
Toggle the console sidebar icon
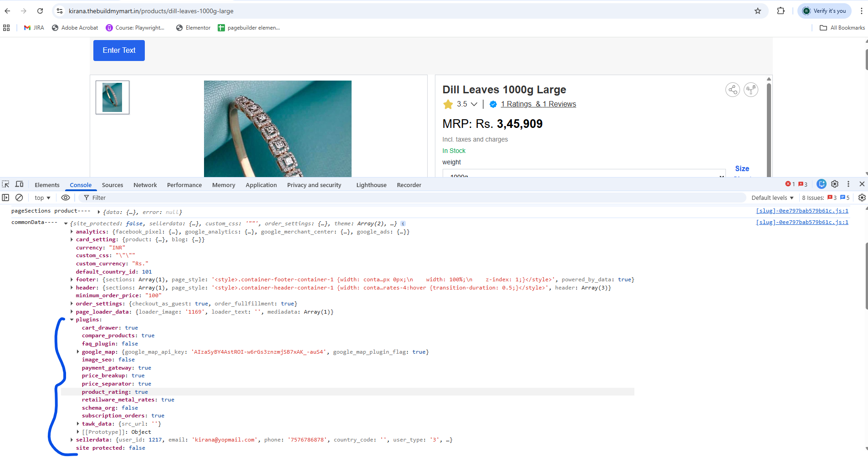coord(5,198)
